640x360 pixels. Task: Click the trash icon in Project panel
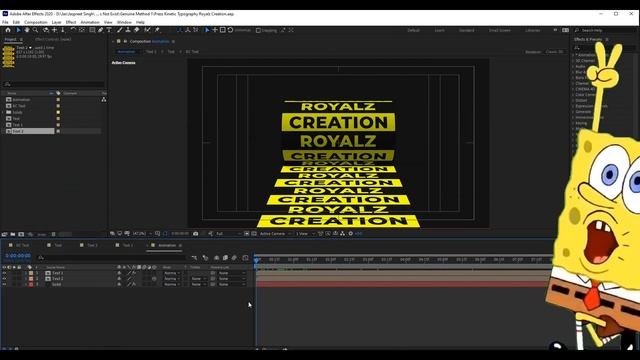tap(53, 234)
